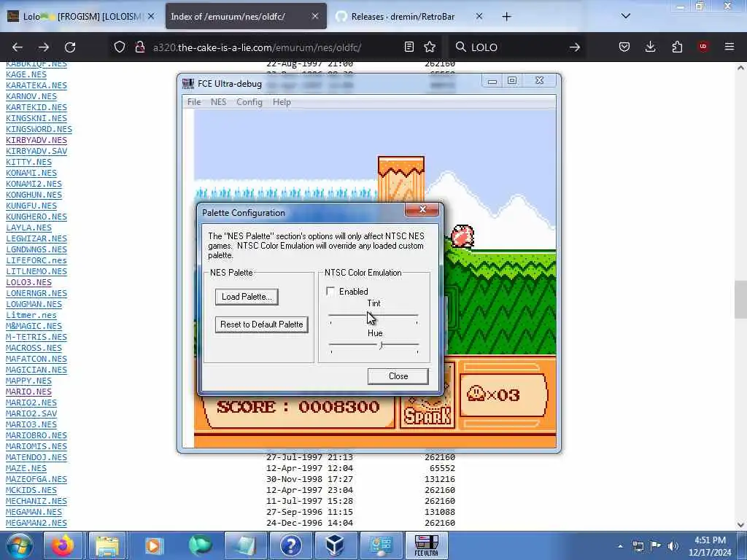Screen dimensions: 747x560
Task: Open the extensions puzzle icon
Action: click(x=677, y=47)
